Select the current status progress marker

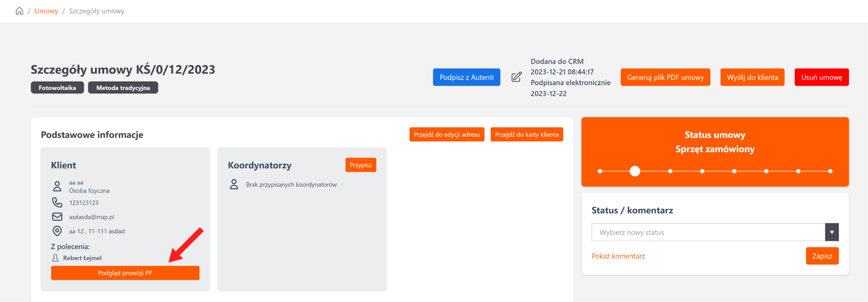[635, 171]
